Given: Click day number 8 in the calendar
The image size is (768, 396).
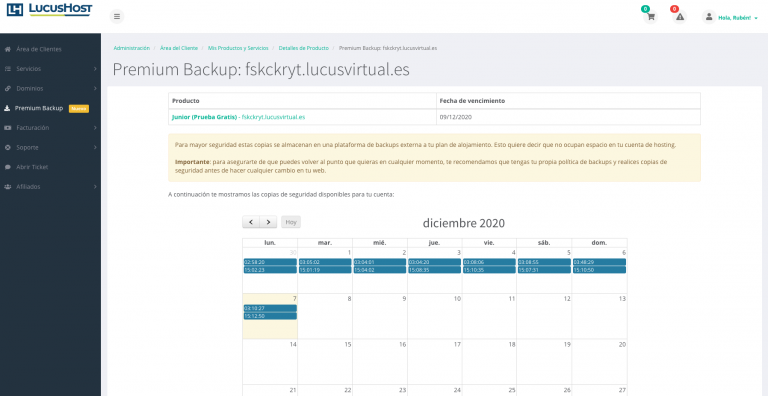Looking at the screenshot, I should point(349,298).
